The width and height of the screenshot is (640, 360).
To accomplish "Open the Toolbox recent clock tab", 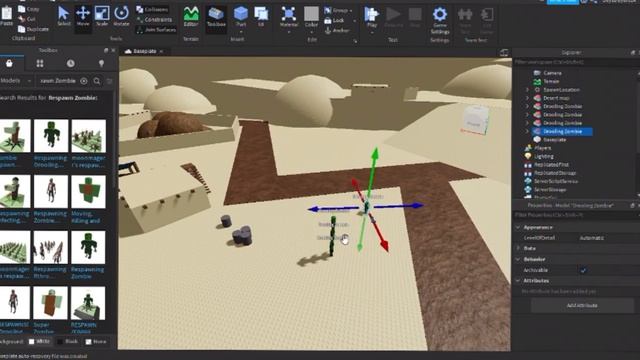I will (71, 63).
